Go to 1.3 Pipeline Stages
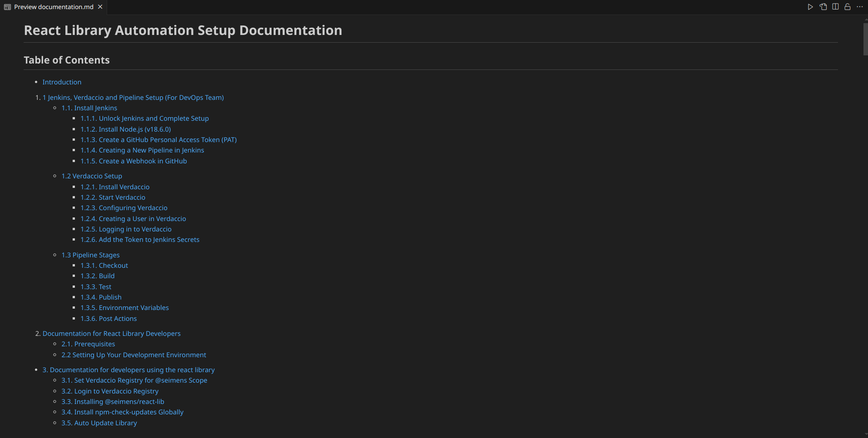The width and height of the screenshot is (868, 438). pos(91,255)
